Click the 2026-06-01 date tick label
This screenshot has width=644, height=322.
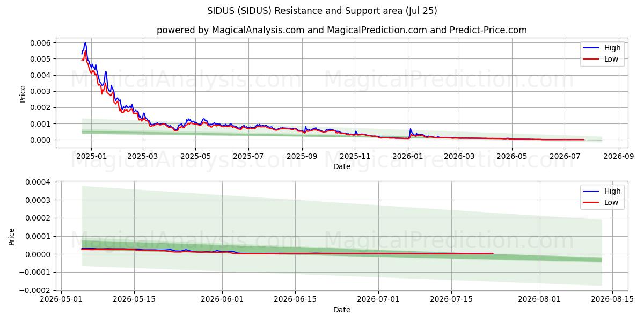pos(222,299)
